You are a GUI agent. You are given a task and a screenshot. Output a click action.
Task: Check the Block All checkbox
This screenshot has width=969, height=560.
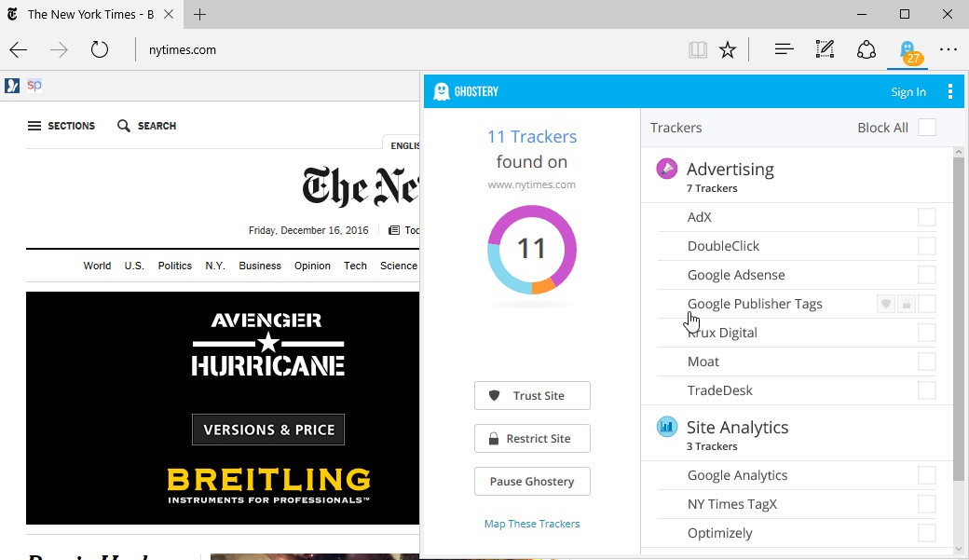tap(926, 128)
